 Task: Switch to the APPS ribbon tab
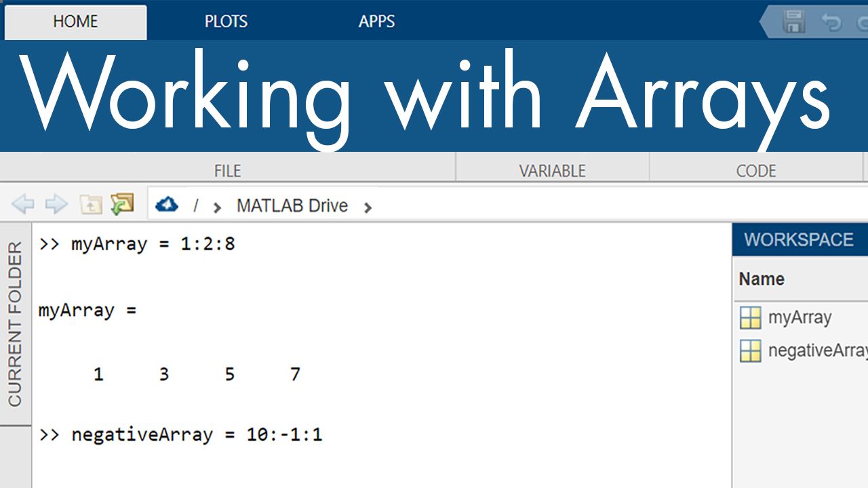tap(377, 21)
